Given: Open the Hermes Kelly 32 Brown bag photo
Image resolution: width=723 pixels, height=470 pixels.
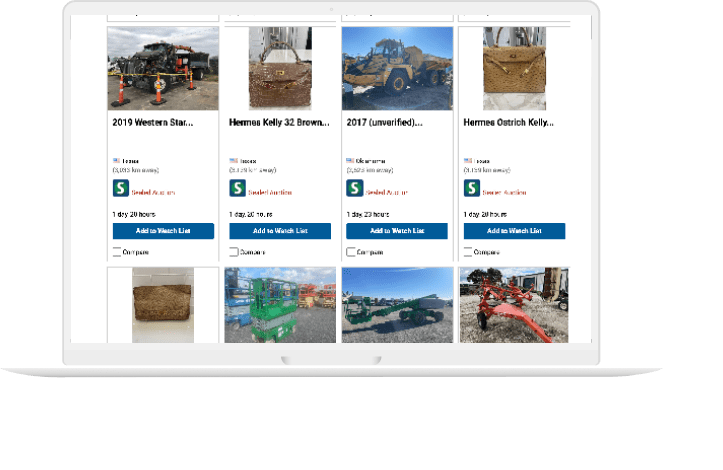Looking at the screenshot, I should 280,68.
